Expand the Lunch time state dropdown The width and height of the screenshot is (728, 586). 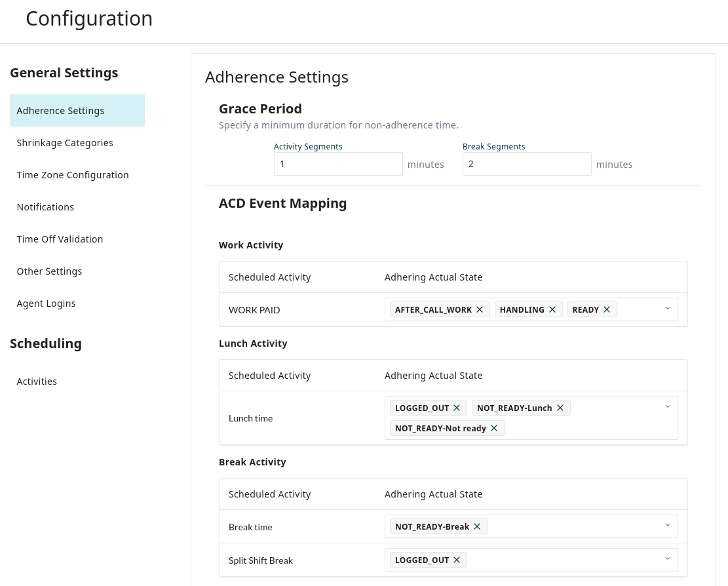click(x=667, y=407)
